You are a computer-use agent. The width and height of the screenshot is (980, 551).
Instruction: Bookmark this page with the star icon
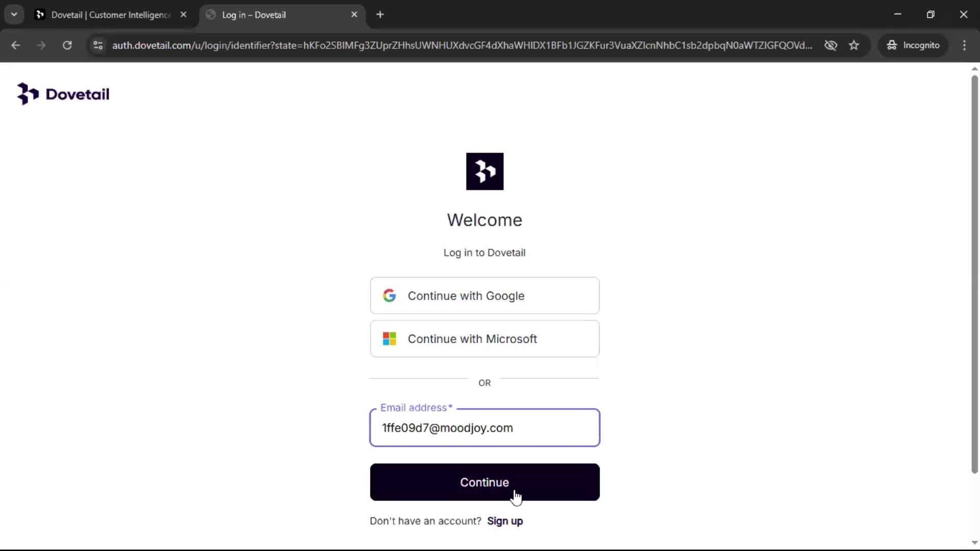(854, 45)
